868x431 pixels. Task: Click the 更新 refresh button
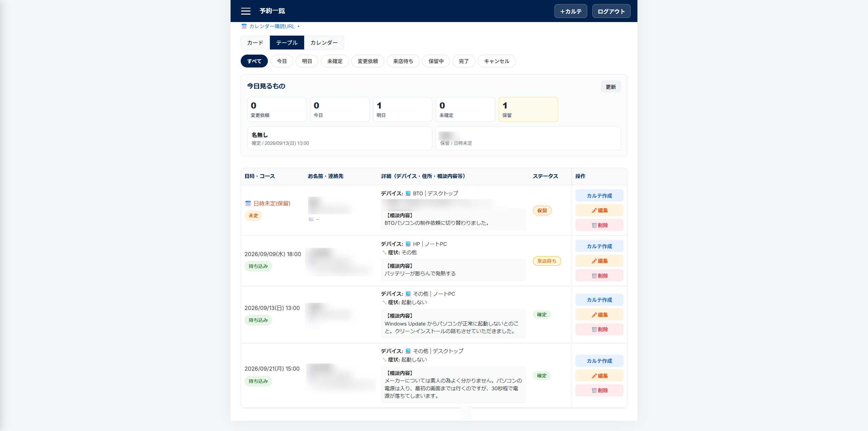(x=611, y=87)
